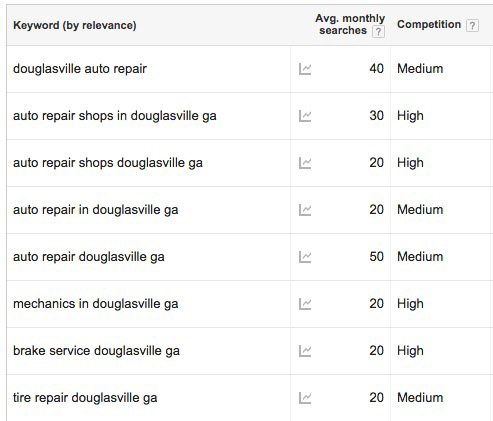This screenshot has width=493, height=421.
Task: Click Medium competition for douglasville auto repair
Action: tap(420, 69)
